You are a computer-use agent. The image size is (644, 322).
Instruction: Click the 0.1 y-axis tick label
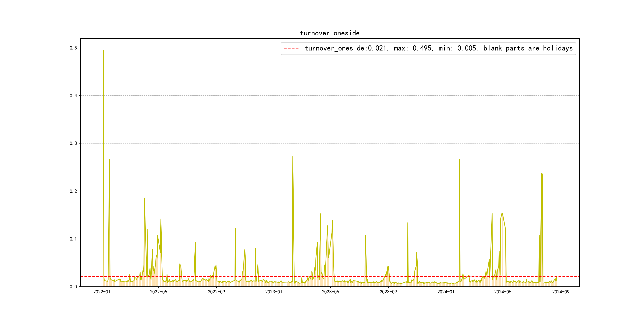pyautogui.click(x=73, y=239)
